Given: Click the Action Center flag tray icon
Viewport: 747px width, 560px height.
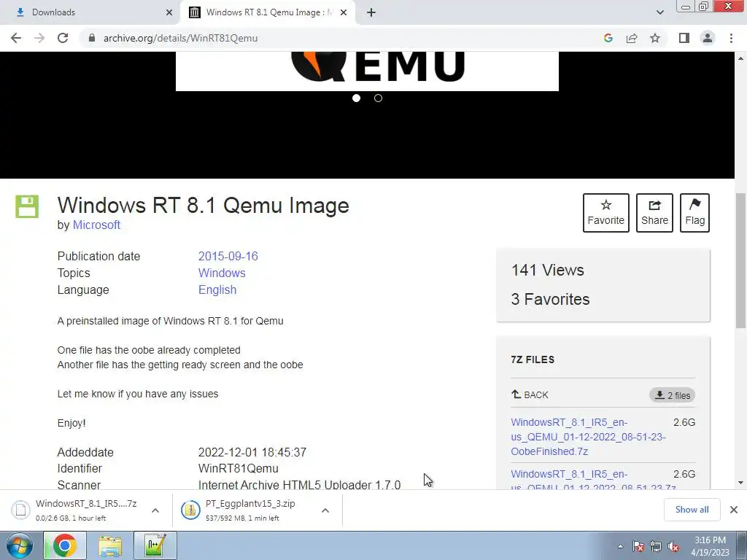Looking at the screenshot, I should tap(638, 546).
